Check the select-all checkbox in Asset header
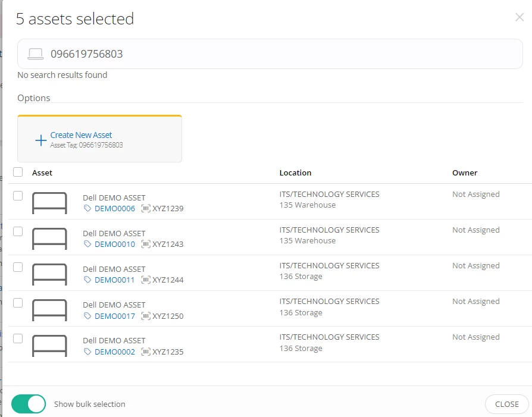The image size is (532, 417). point(18,172)
